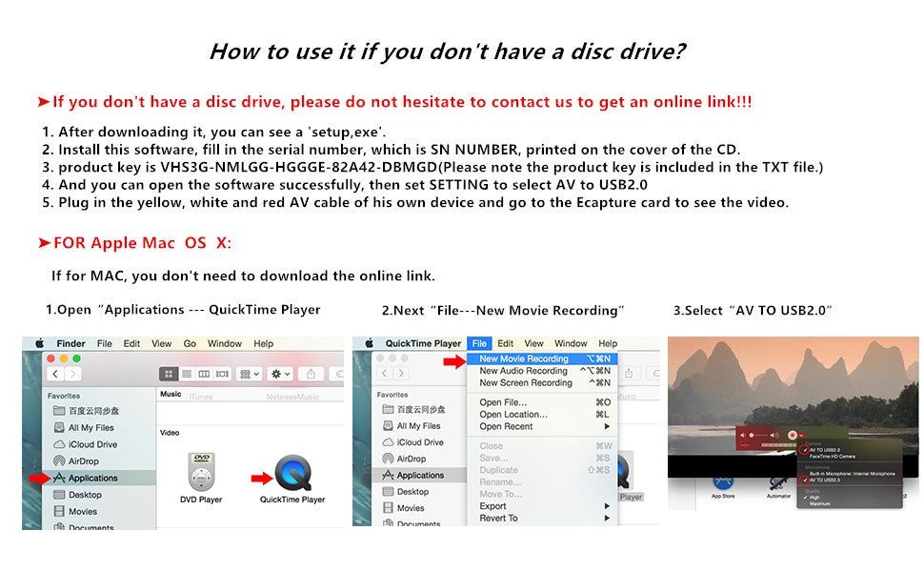Select Maximum under the Quality section
The image size is (924, 572).
pos(820,503)
